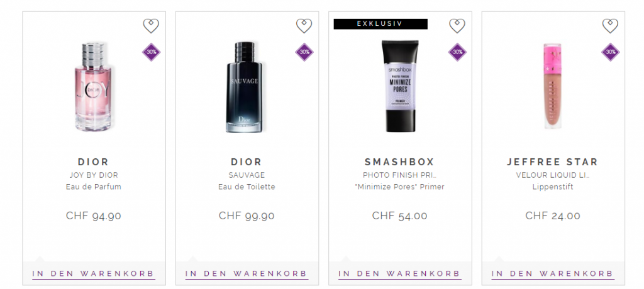Open the JEFFREE STAR brand title
The height and width of the screenshot is (289, 644).
pyautogui.click(x=552, y=161)
